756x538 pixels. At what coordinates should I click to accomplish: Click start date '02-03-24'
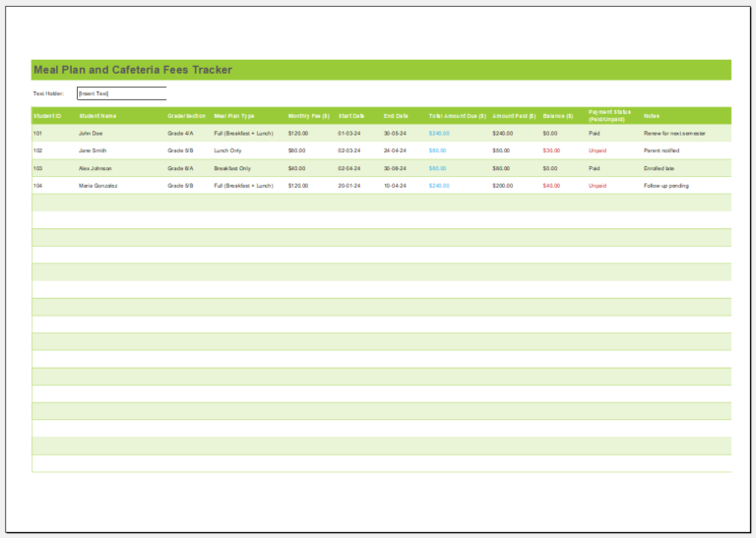(x=349, y=150)
